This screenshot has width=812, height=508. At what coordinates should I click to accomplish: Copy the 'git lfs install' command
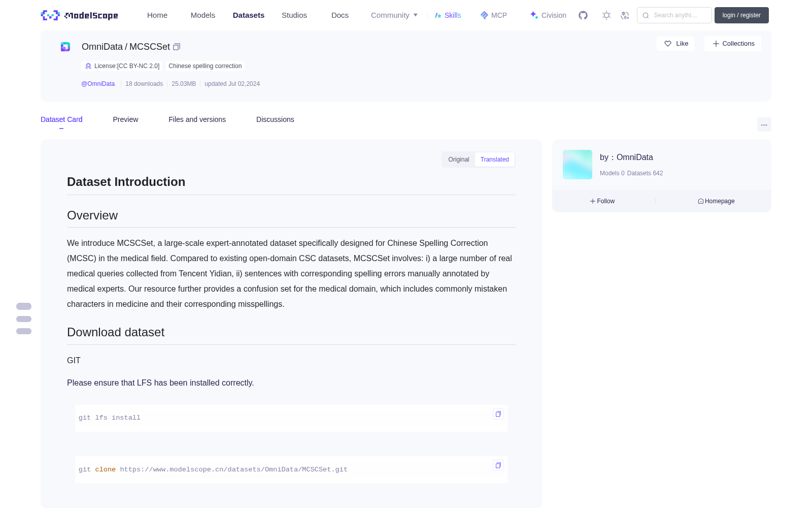(x=498, y=414)
